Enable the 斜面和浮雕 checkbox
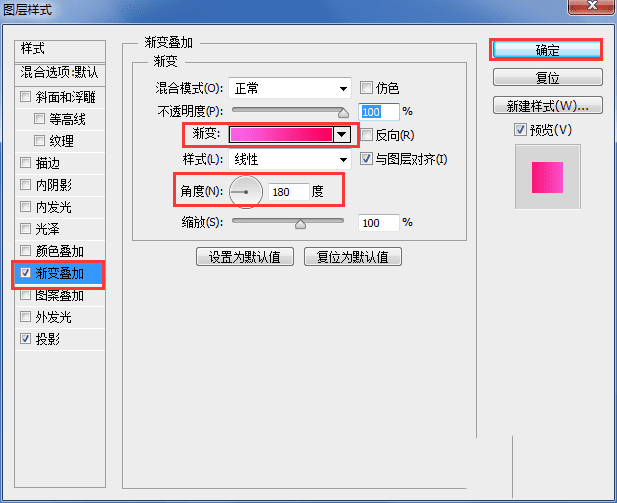The width and height of the screenshot is (617, 503). 26,96
